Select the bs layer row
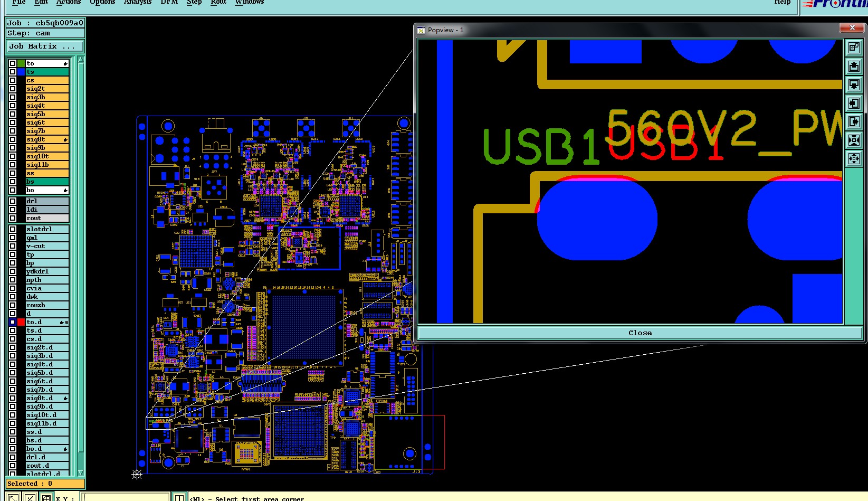The height and width of the screenshot is (501, 868). [x=47, y=182]
